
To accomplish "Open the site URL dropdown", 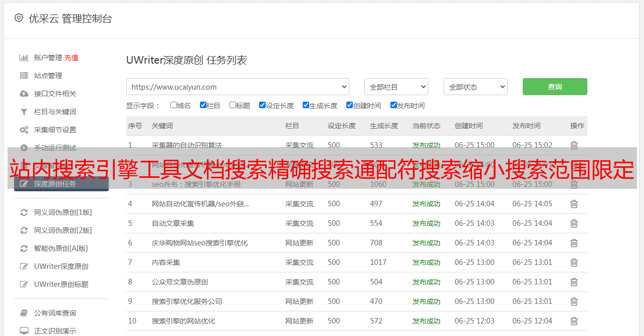I will (238, 87).
